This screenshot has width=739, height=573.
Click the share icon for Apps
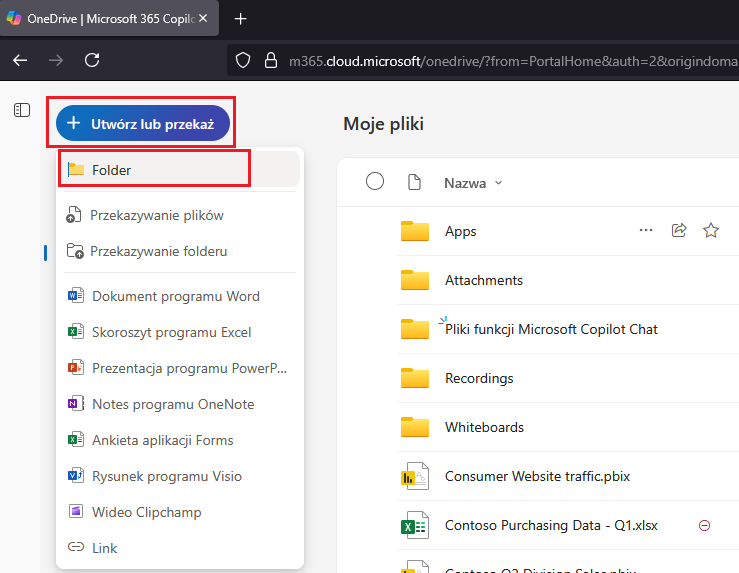(679, 230)
